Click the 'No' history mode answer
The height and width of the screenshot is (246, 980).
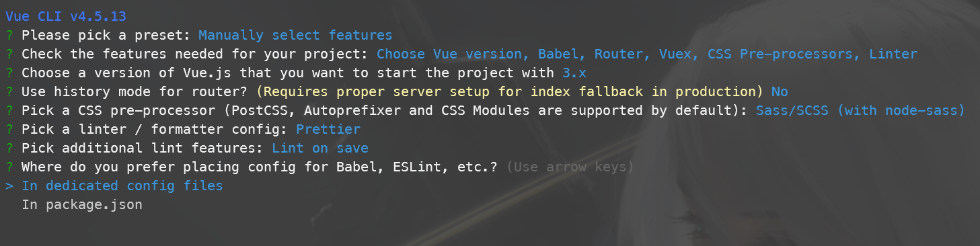pyautogui.click(x=780, y=91)
